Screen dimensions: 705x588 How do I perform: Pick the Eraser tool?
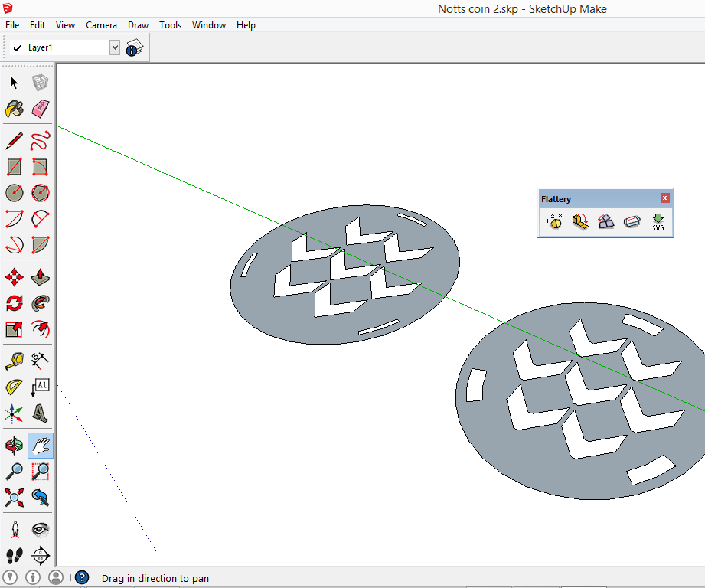(x=40, y=109)
